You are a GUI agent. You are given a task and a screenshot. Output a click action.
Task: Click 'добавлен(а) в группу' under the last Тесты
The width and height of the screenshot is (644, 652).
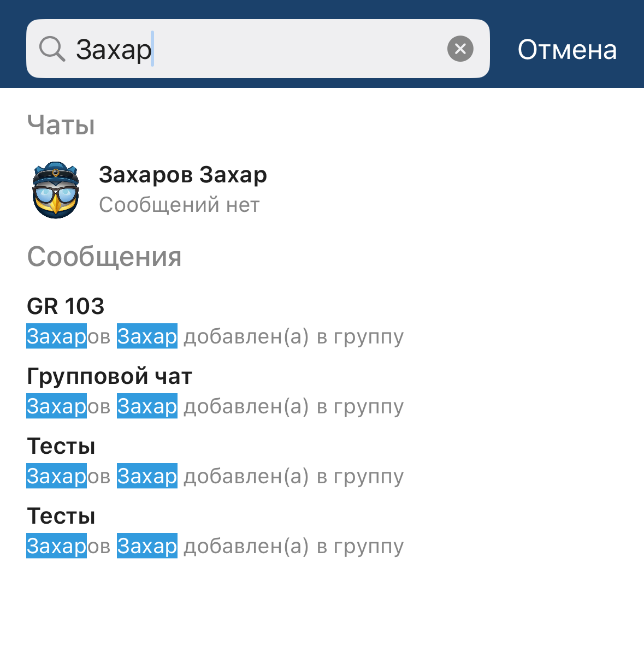293,546
